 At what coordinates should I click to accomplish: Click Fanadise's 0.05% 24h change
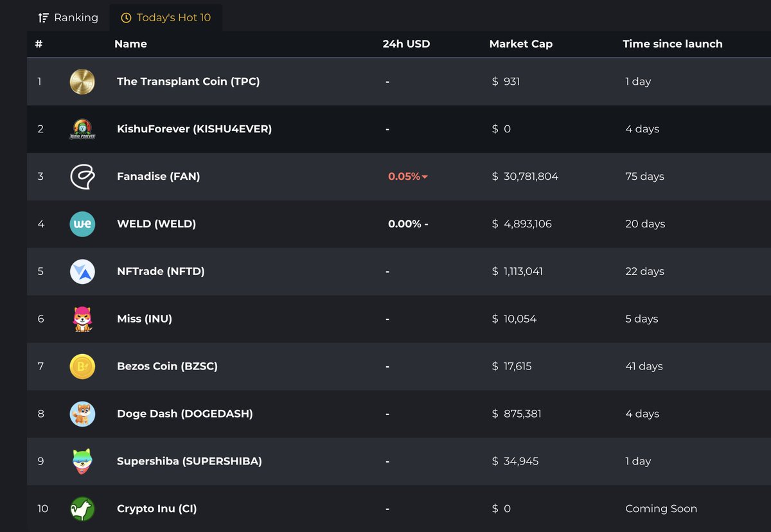[x=407, y=177]
